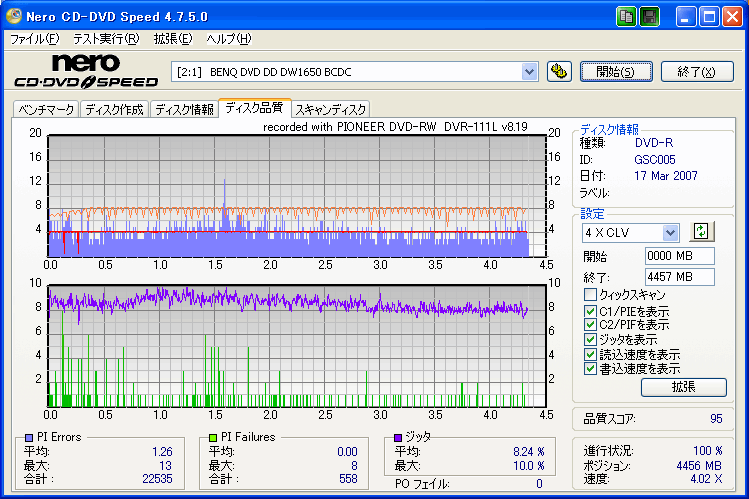Enable the クイックスキャン checkbox
The width and height of the screenshot is (749, 499).
point(591,295)
